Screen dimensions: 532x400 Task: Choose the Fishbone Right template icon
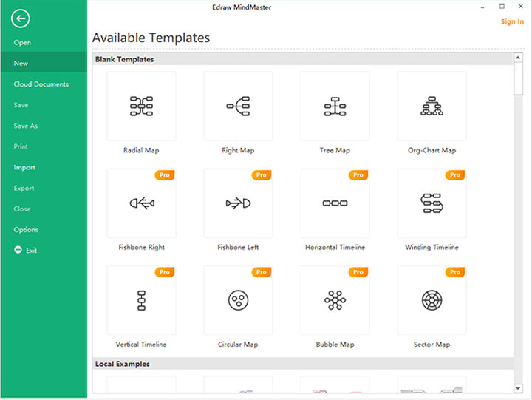(141, 203)
